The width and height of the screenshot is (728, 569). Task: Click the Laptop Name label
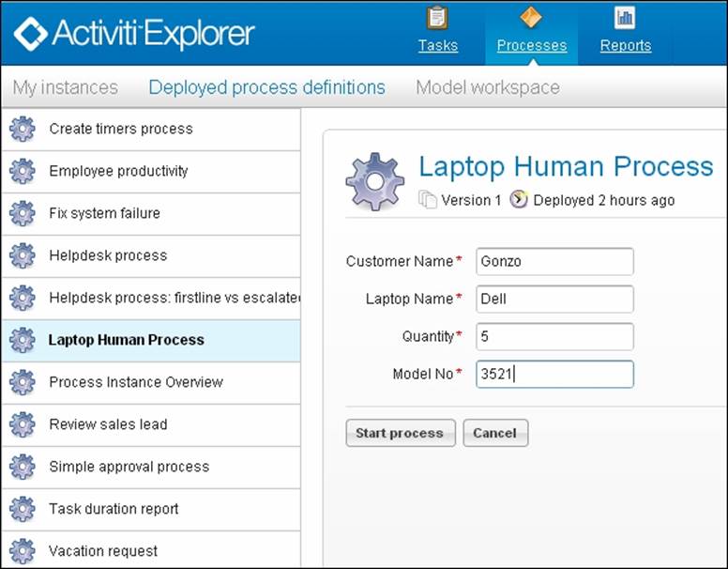coord(409,299)
